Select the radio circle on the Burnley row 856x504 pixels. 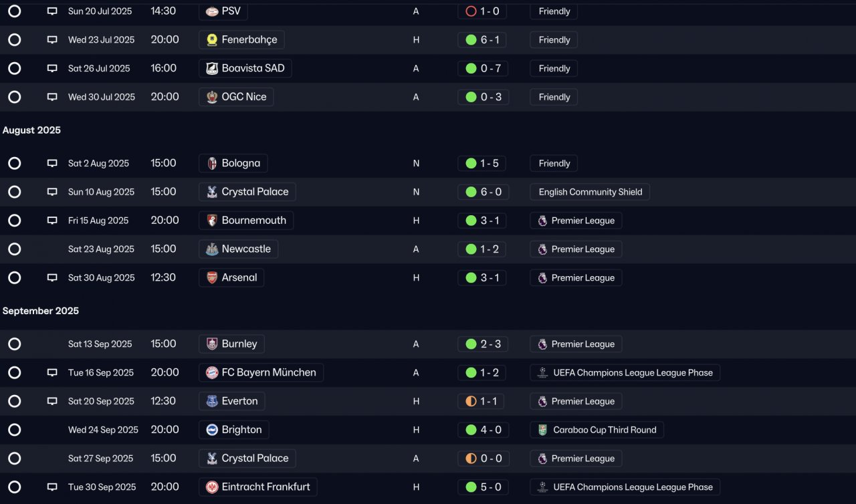pyautogui.click(x=15, y=344)
